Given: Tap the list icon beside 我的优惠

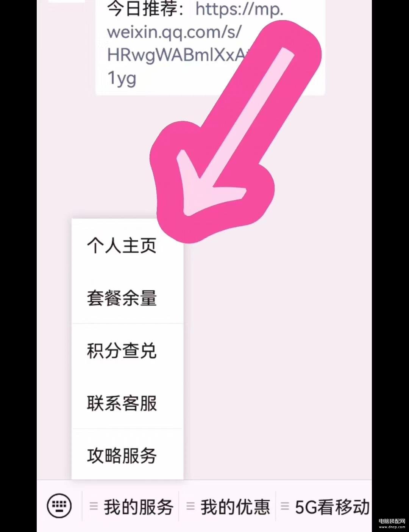Looking at the screenshot, I should coord(190,506).
